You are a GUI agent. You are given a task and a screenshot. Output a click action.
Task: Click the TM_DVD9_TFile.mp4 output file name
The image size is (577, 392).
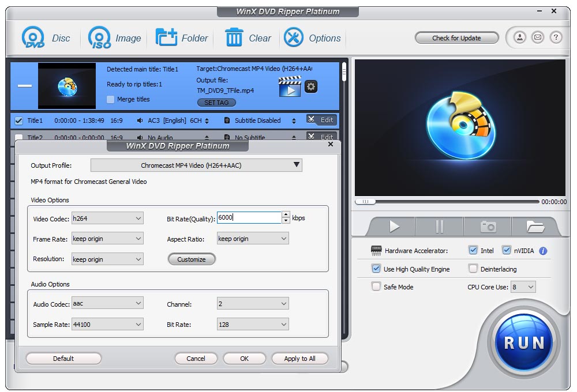pos(225,91)
